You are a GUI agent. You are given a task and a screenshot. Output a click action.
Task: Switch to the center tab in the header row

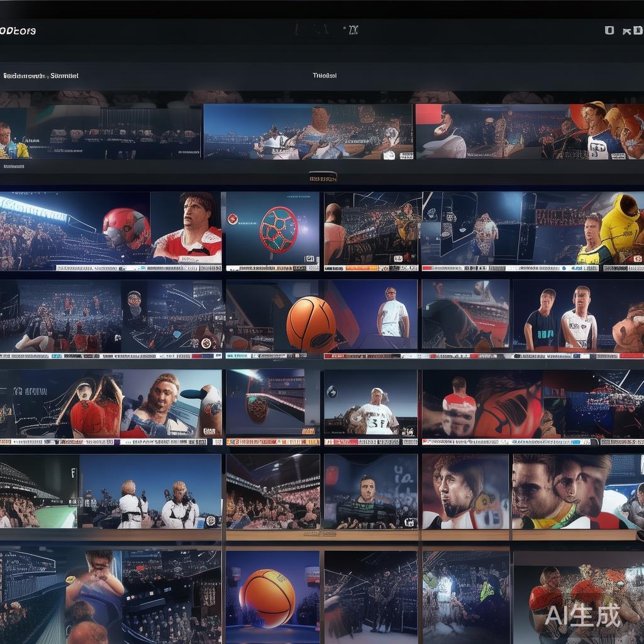tap(325, 76)
